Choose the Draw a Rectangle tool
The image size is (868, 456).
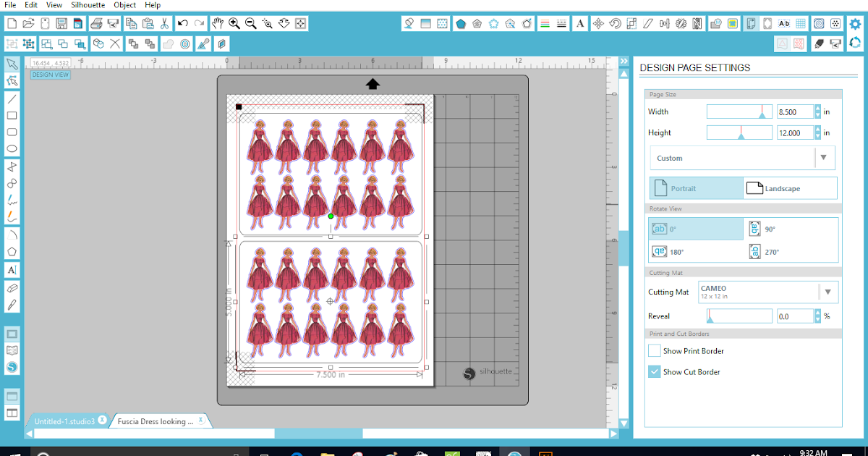click(12, 115)
